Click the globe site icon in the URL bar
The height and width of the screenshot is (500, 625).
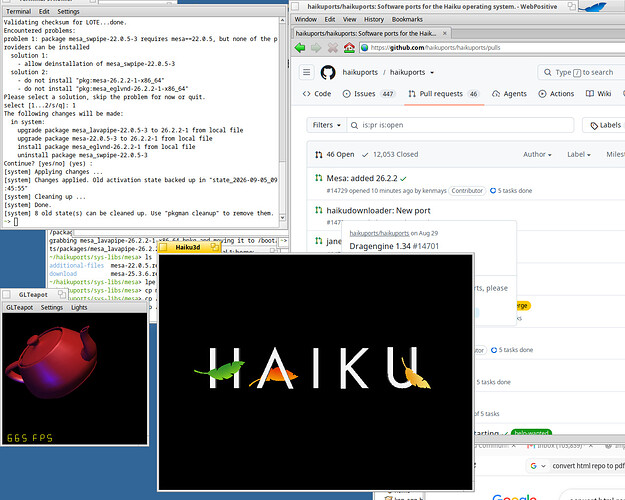click(364, 48)
